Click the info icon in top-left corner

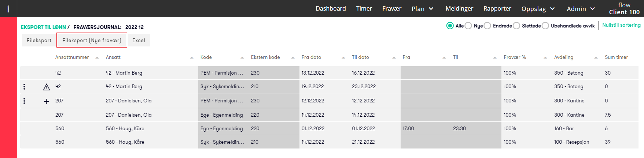click(x=8, y=9)
